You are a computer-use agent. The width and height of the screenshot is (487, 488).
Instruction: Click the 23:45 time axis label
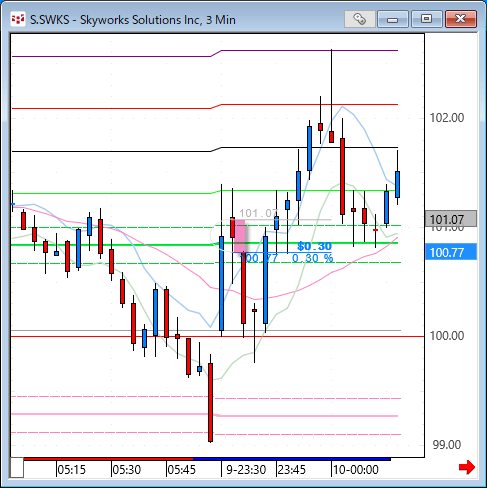coord(292,470)
